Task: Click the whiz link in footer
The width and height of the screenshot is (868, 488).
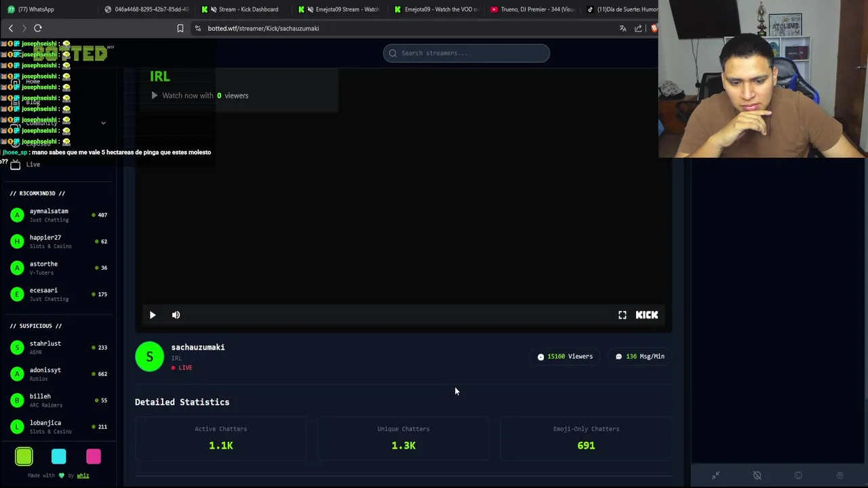Action: click(x=83, y=475)
